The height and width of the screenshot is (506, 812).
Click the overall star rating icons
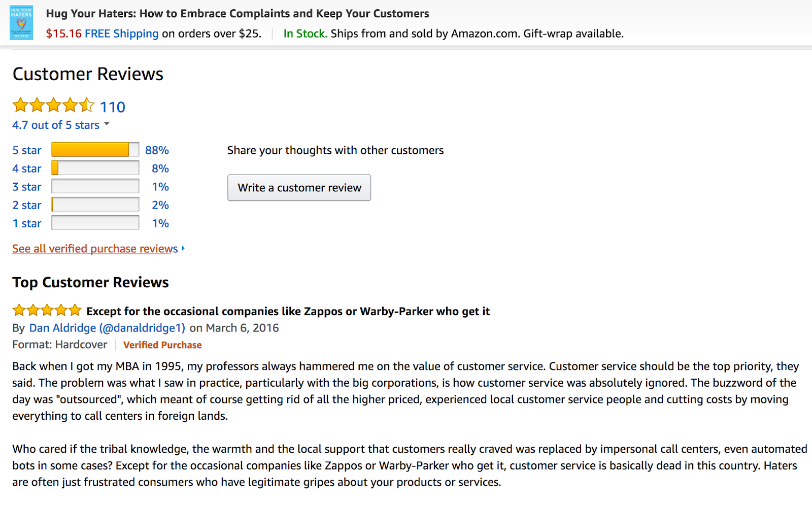[53, 106]
